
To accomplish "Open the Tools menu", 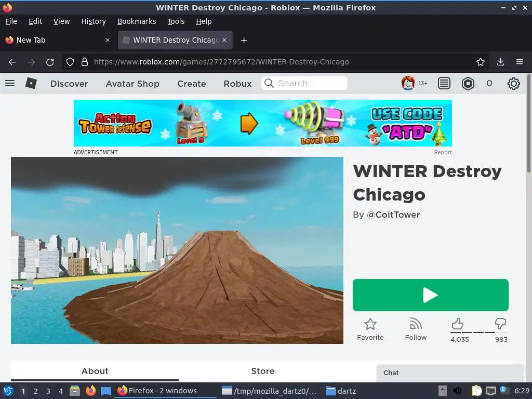I will click(176, 21).
